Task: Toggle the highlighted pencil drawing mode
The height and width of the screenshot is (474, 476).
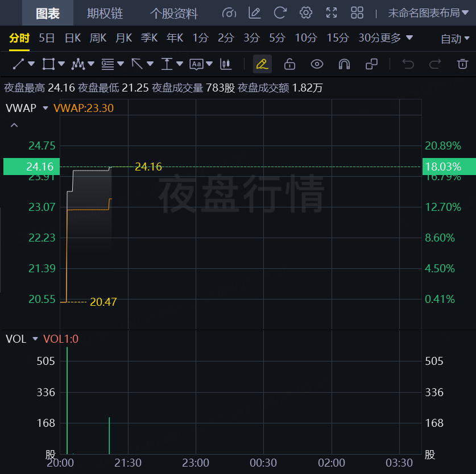Action: coord(262,64)
